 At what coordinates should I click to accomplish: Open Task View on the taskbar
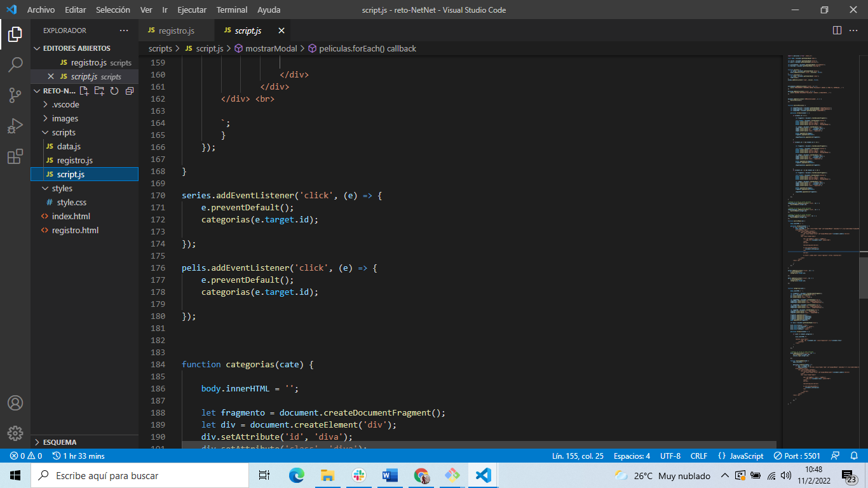click(x=265, y=475)
